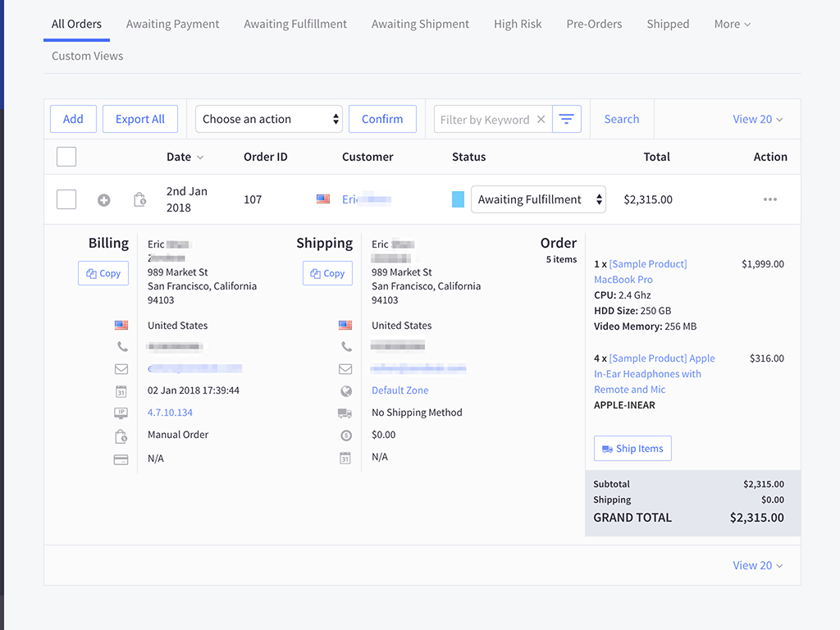This screenshot has height=630, width=840.
Task: Clear keyword filter with the X icon
Action: pos(541,119)
